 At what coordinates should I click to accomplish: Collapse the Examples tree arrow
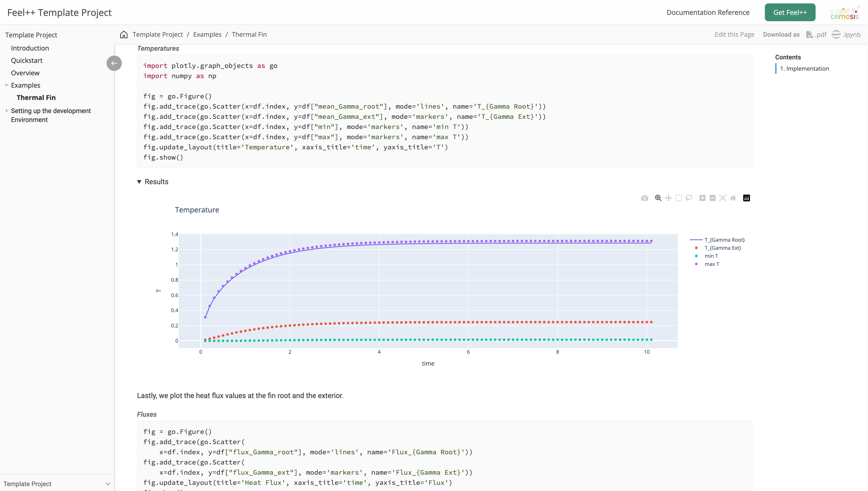coord(6,85)
